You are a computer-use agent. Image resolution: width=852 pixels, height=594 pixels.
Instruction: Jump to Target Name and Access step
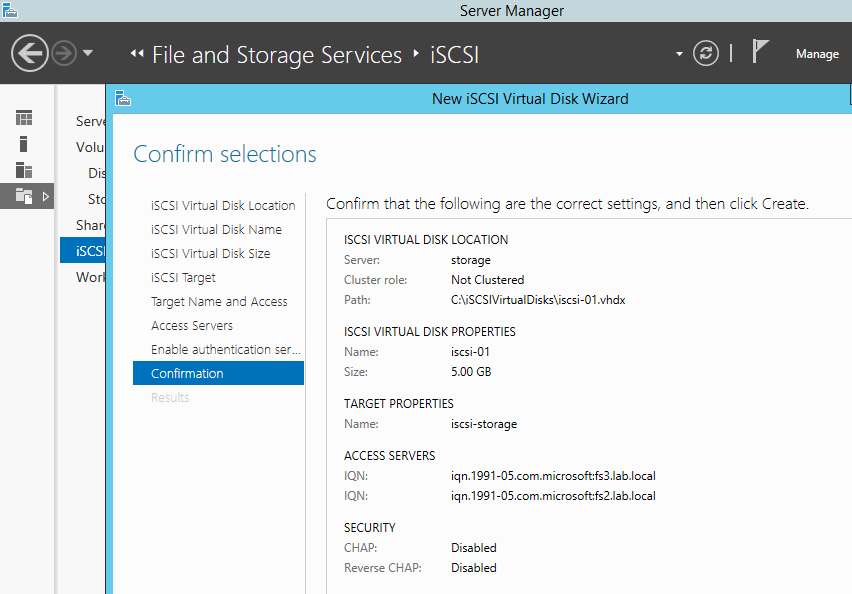[x=219, y=301]
